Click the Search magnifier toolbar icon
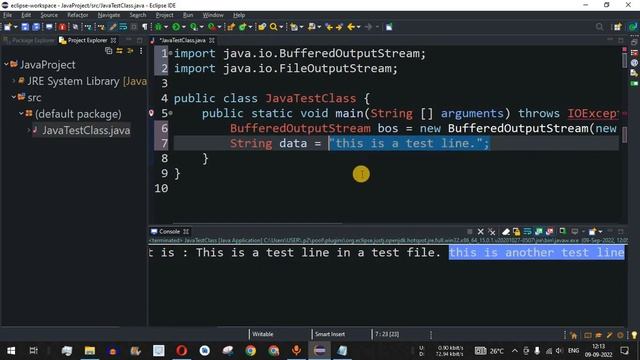 [273, 27]
